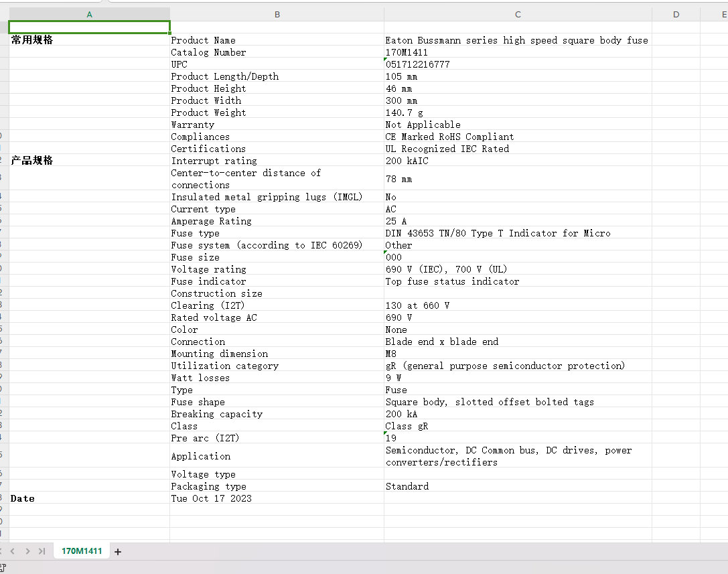Open the 170M1411 sheet tab
This screenshot has width=728, height=574.
click(x=82, y=551)
